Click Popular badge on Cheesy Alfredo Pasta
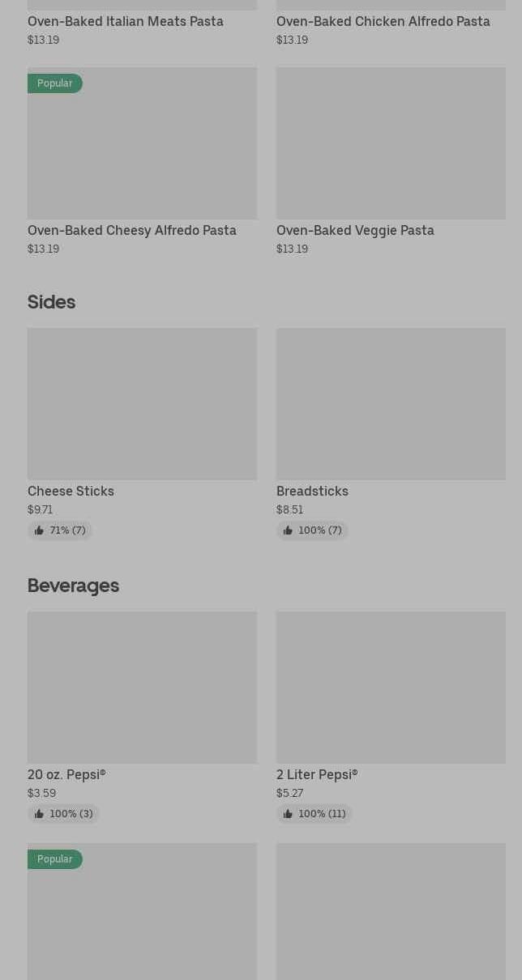 (x=54, y=83)
